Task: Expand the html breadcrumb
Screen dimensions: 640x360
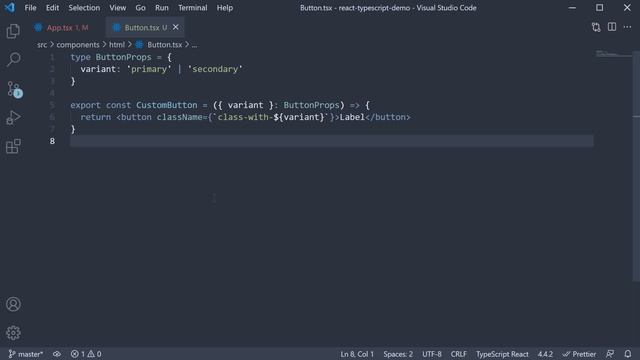Action: click(x=117, y=45)
